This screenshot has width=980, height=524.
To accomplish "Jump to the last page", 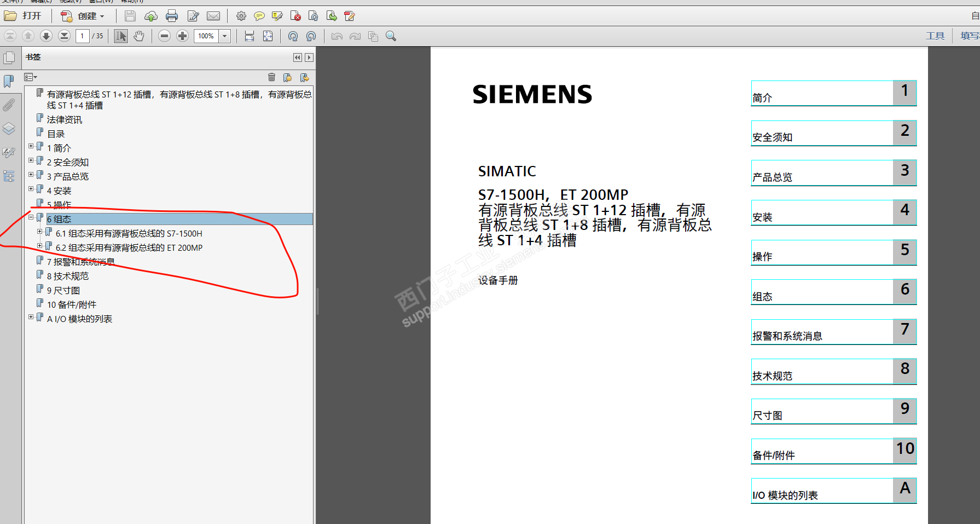I will (x=64, y=36).
